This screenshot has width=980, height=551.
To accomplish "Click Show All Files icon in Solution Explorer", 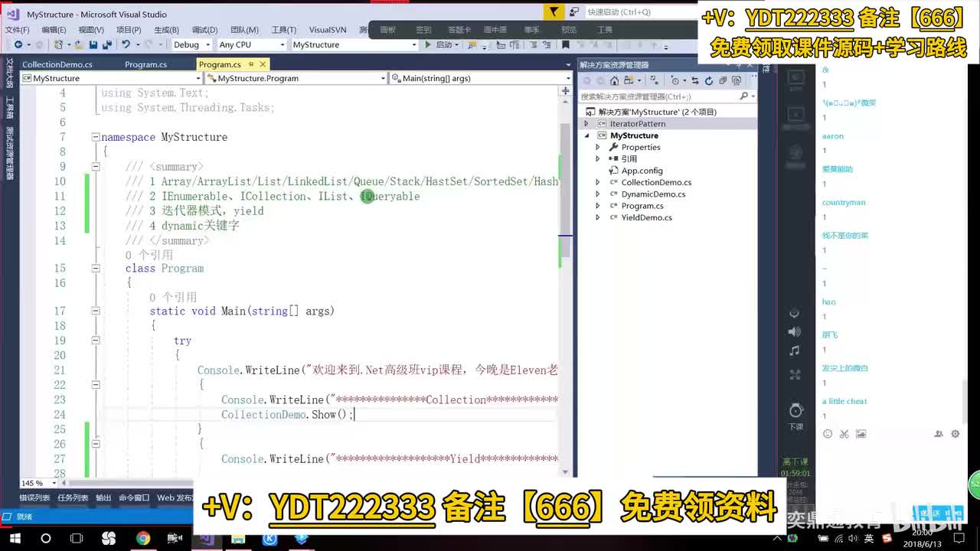I will 737,80.
